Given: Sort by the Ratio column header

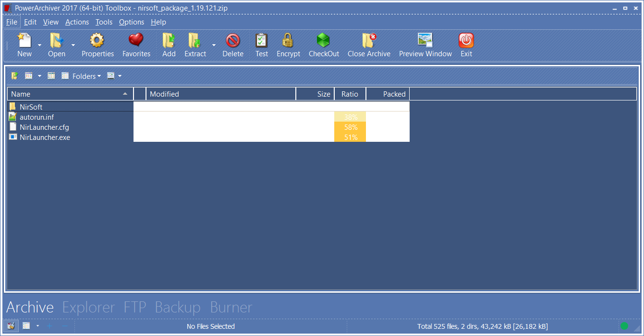Looking at the screenshot, I should click(350, 94).
